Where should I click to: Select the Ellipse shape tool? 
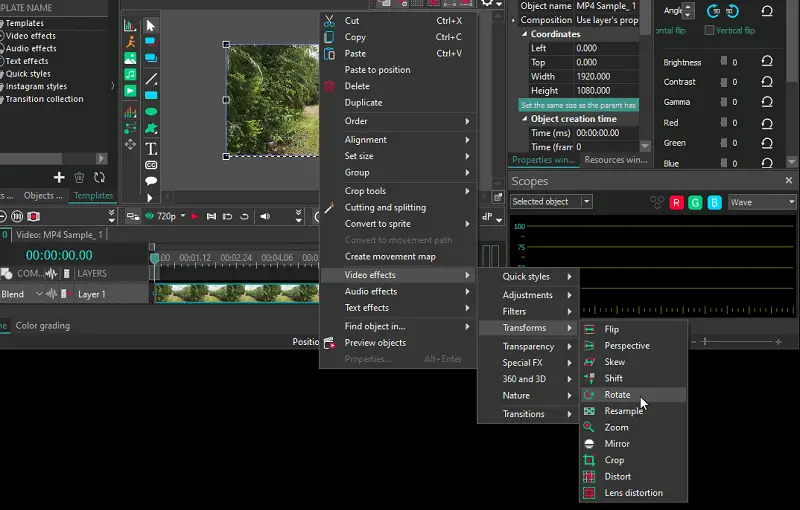(151, 111)
